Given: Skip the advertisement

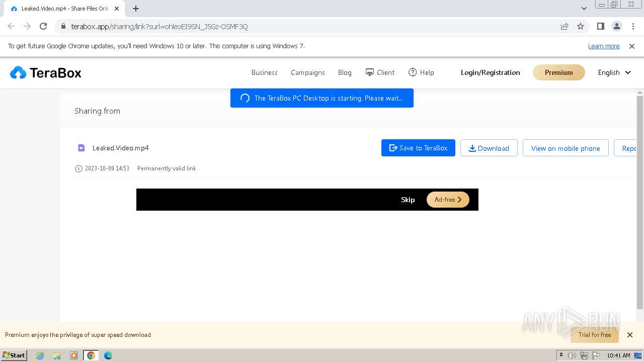Looking at the screenshot, I should 408,200.
